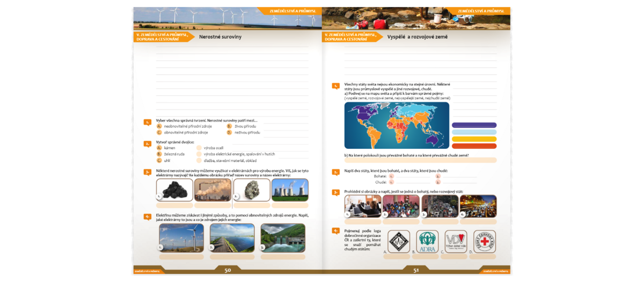Click the crowded street traffic photo
Viewport: 644px width, 281px height.
point(440,206)
